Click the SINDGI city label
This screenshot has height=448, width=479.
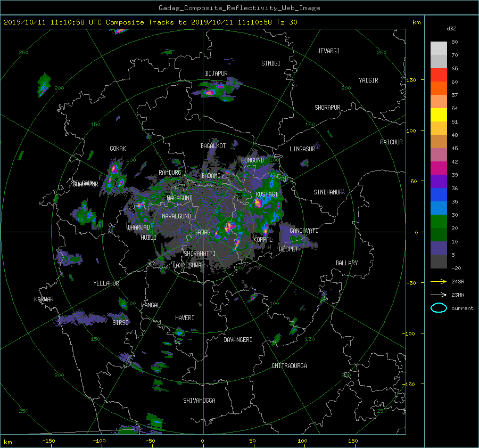(x=271, y=63)
